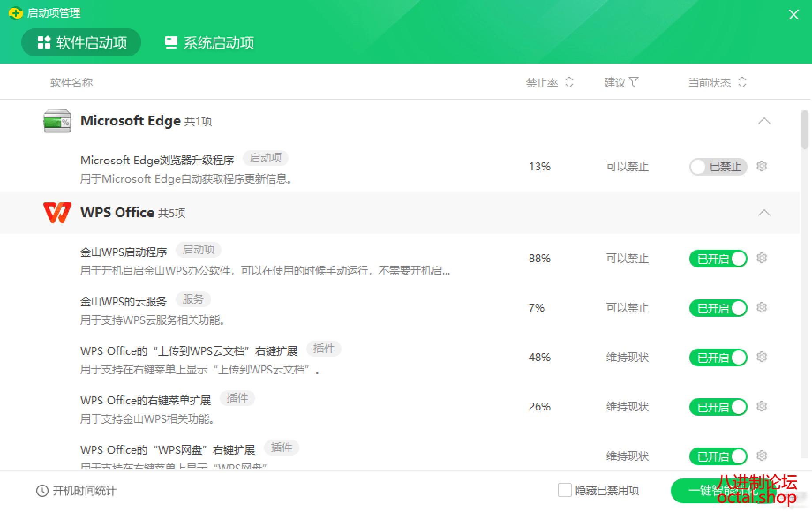Open settings gear for 上传到WPS云文档 row
The width and height of the screenshot is (812, 512).
[762, 357]
